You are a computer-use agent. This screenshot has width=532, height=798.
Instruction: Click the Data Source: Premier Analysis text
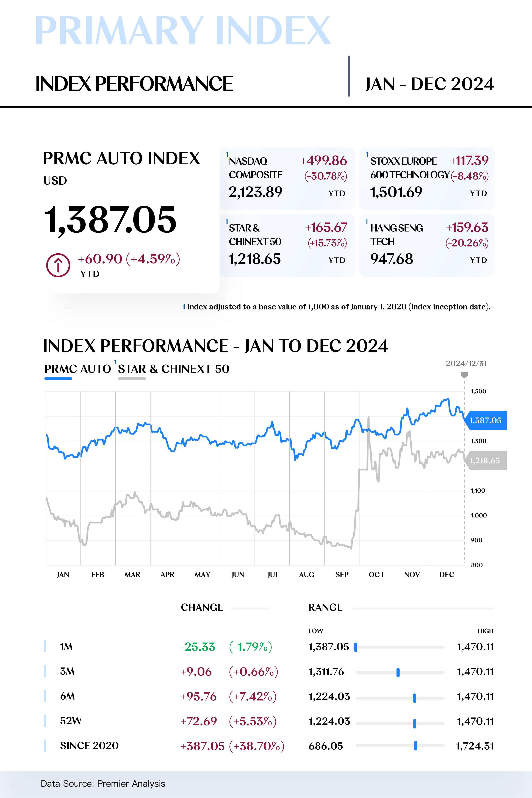[x=103, y=784]
